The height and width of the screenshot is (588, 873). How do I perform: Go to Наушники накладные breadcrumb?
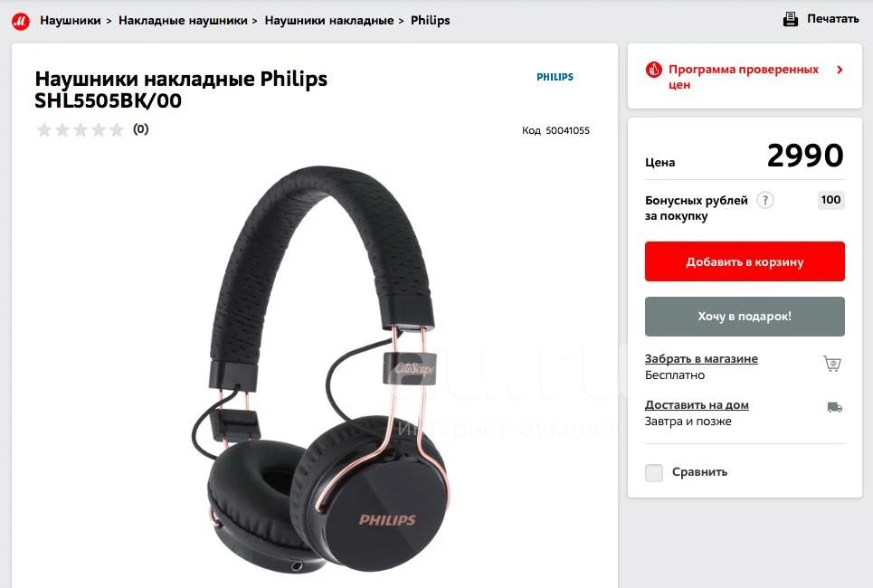click(x=329, y=21)
